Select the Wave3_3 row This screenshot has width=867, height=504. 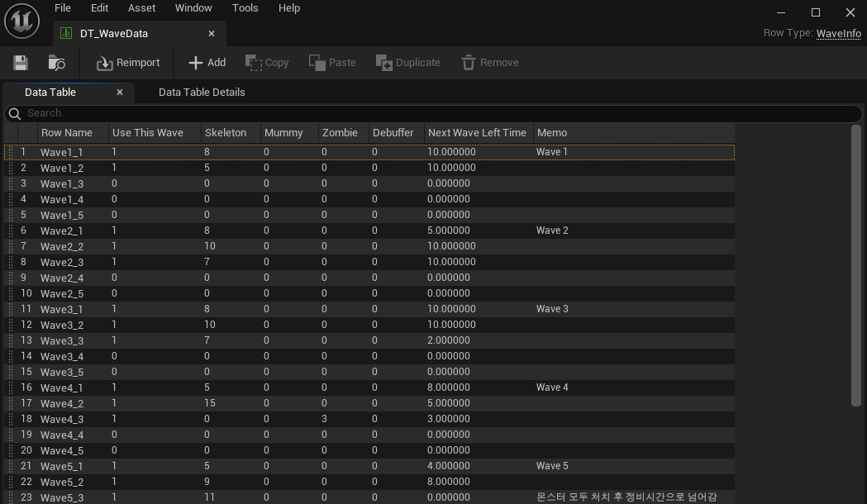point(369,340)
